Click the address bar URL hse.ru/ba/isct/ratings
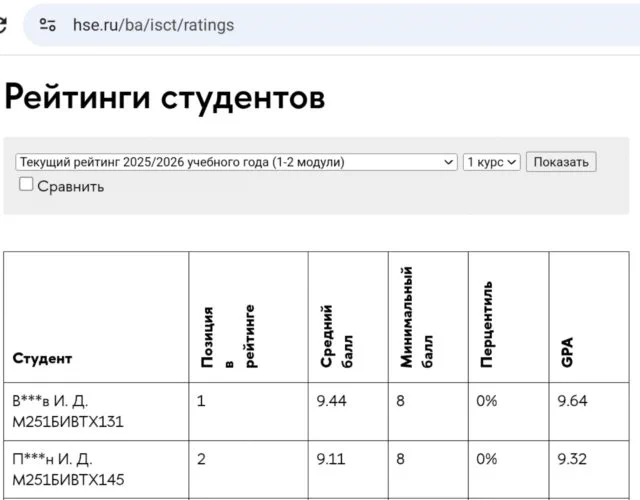Image resolution: width=640 pixels, height=500 pixels. click(153, 25)
